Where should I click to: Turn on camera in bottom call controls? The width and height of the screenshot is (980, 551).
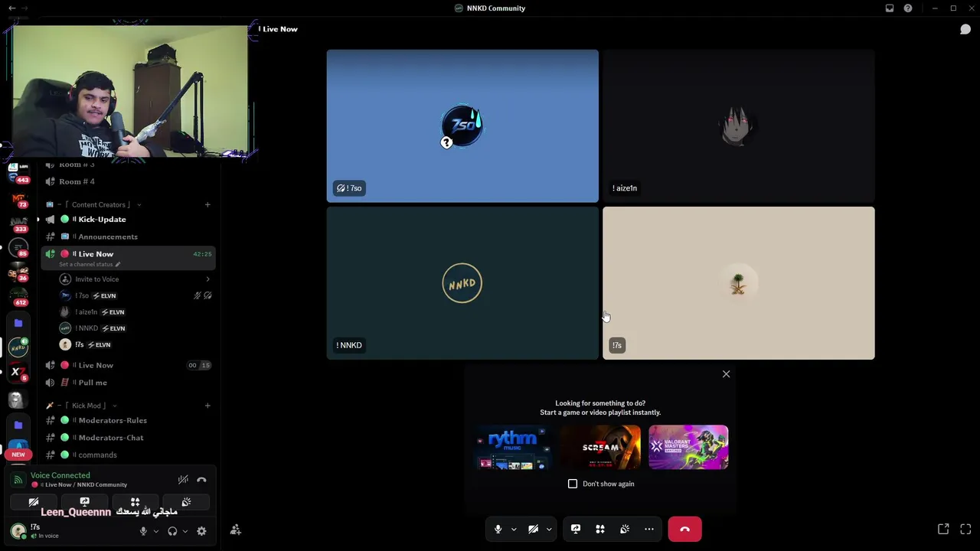(533, 529)
